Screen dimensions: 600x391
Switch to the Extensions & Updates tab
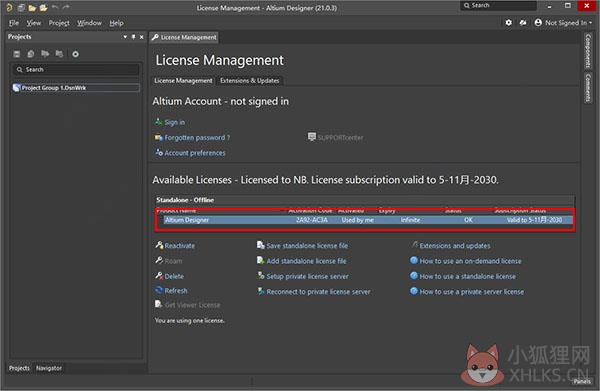click(x=249, y=81)
